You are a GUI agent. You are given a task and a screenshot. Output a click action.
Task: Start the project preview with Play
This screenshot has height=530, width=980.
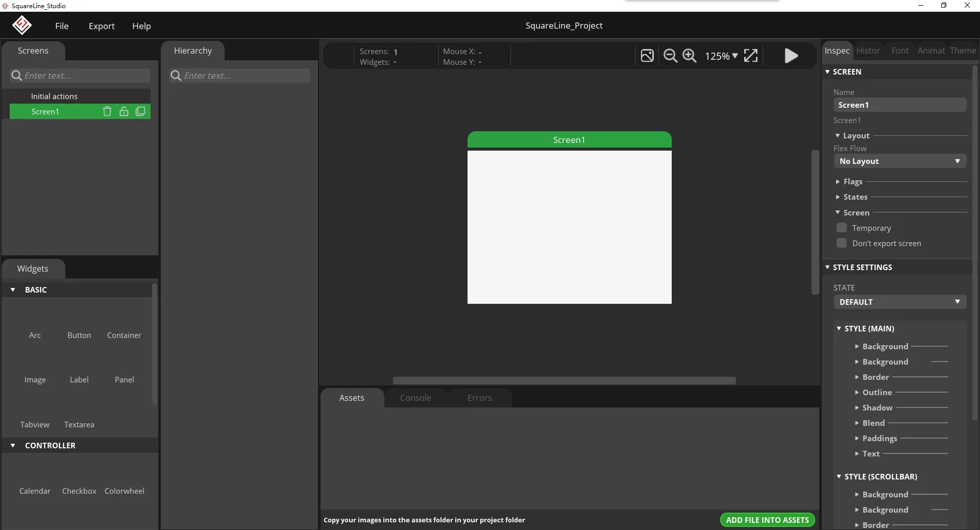point(791,56)
